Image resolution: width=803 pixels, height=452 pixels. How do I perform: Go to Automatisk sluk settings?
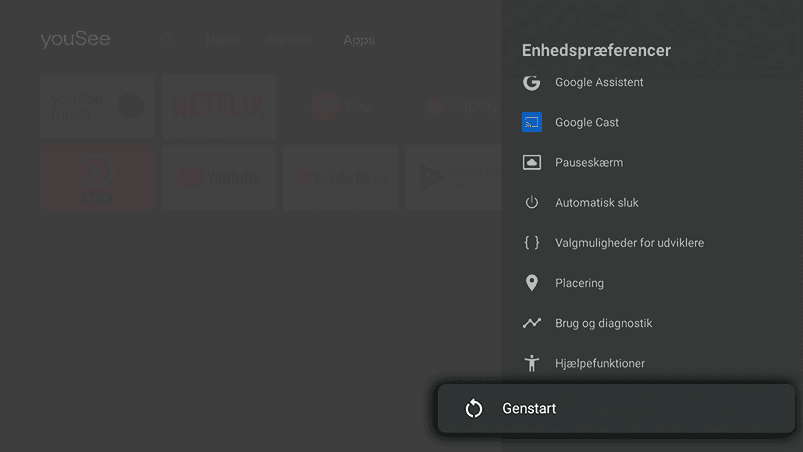tap(596, 203)
